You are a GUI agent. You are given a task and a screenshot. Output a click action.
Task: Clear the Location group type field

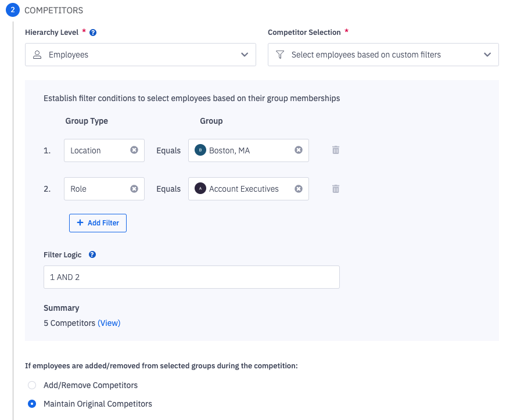pyautogui.click(x=134, y=150)
